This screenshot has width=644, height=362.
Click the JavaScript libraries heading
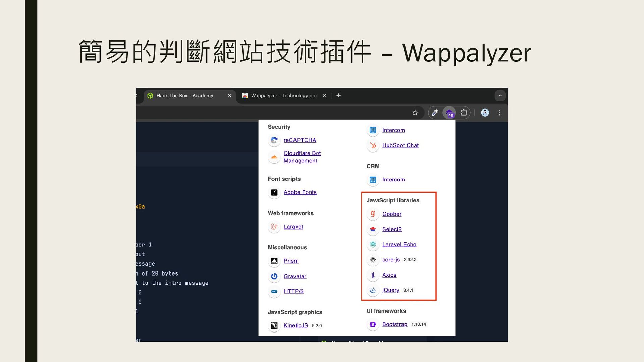(x=393, y=200)
